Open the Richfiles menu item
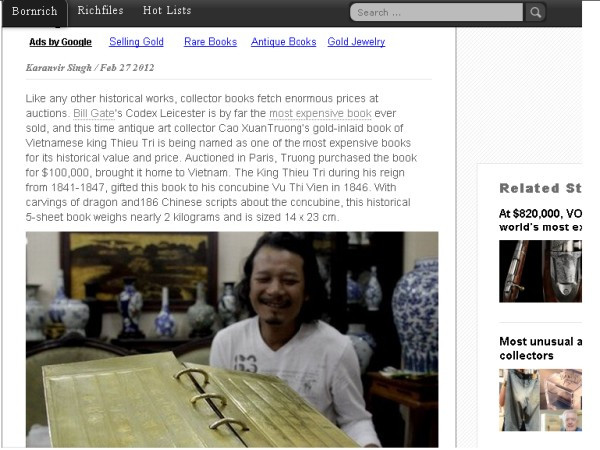Image resolution: width=600 pixels, height=450 pixels. (101, 10)
